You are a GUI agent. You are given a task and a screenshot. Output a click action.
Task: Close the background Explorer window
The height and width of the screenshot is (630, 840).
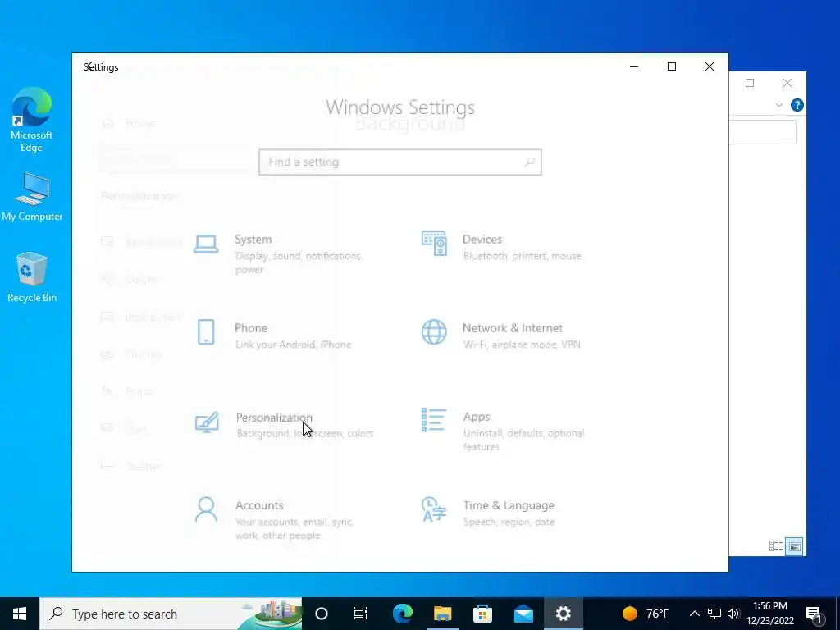tap(787, 83)
